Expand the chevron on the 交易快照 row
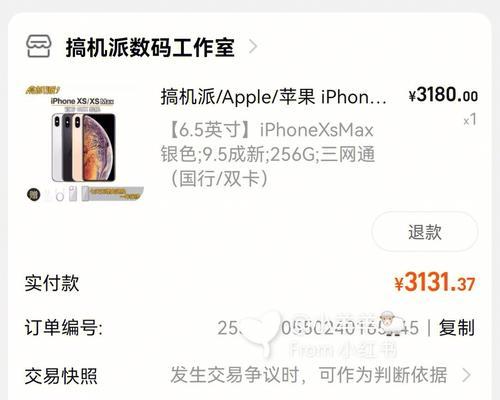This screenshot has width=500, height=400. (467, 375)
